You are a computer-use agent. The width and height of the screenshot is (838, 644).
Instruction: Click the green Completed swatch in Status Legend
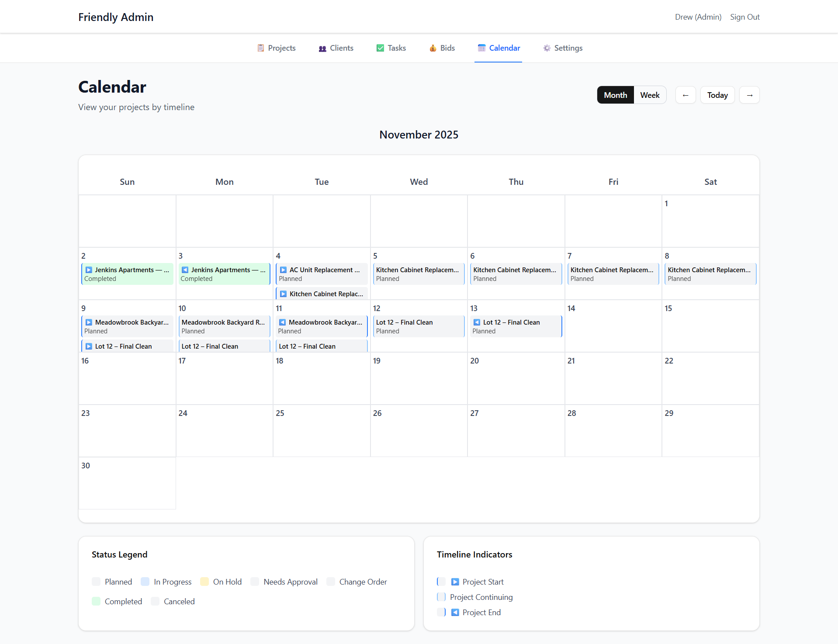[x=96, y=601]
